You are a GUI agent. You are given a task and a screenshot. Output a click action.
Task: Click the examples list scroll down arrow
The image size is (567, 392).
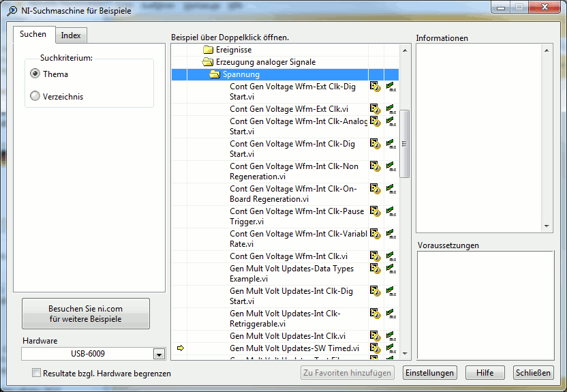click(x=405, y=354)
